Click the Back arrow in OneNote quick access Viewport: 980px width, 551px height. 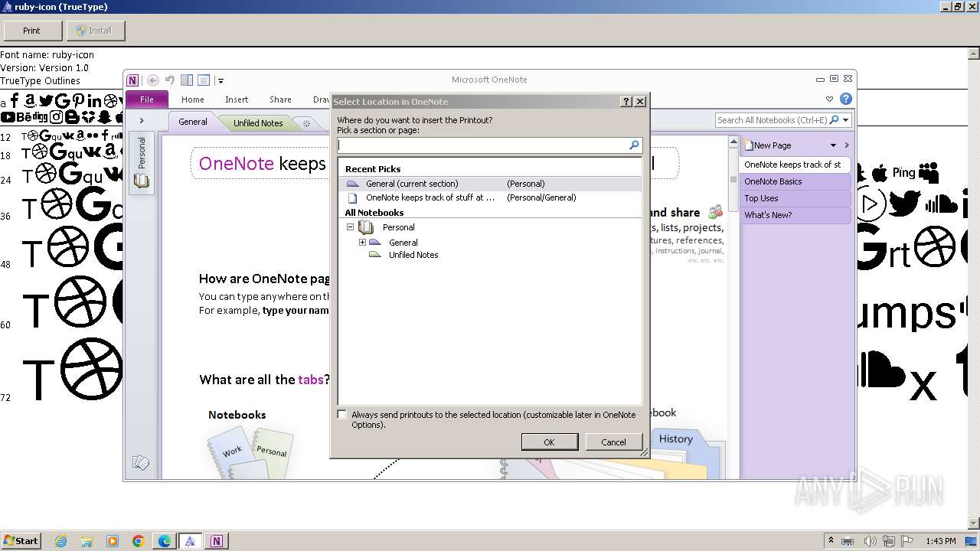153,80
